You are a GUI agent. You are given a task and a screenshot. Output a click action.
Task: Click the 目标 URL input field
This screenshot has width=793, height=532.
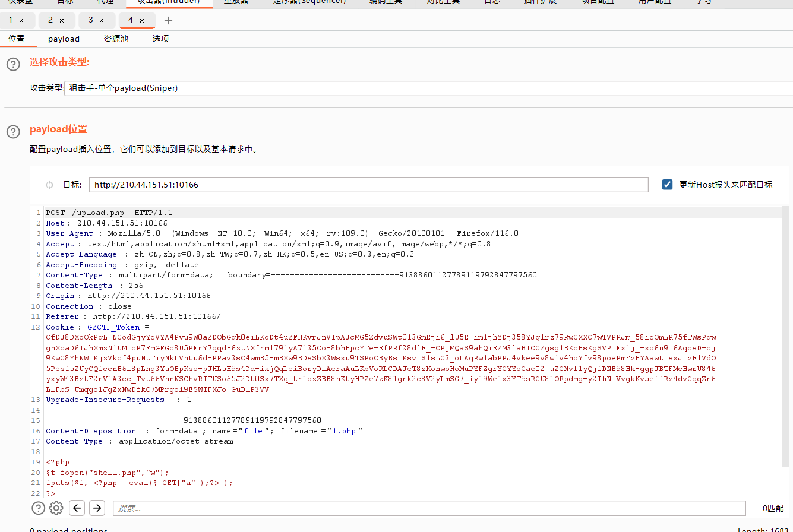tap(369, 185)
